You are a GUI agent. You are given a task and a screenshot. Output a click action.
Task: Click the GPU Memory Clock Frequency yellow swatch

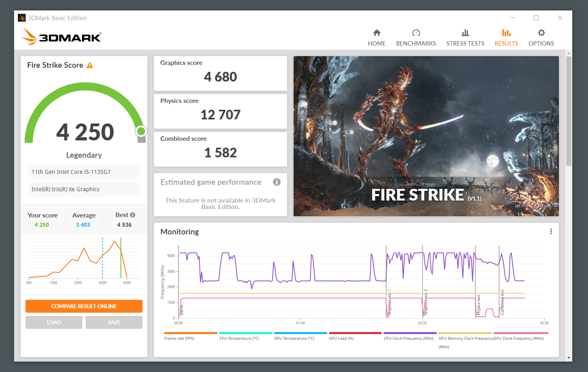tap(465, 333)
